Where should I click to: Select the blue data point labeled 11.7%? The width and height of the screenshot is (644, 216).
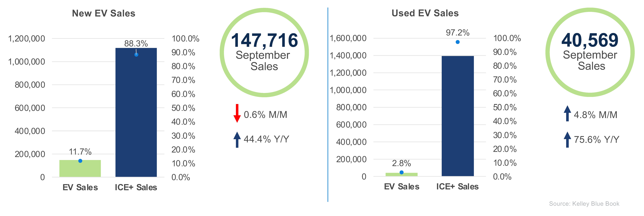point(80,161)
